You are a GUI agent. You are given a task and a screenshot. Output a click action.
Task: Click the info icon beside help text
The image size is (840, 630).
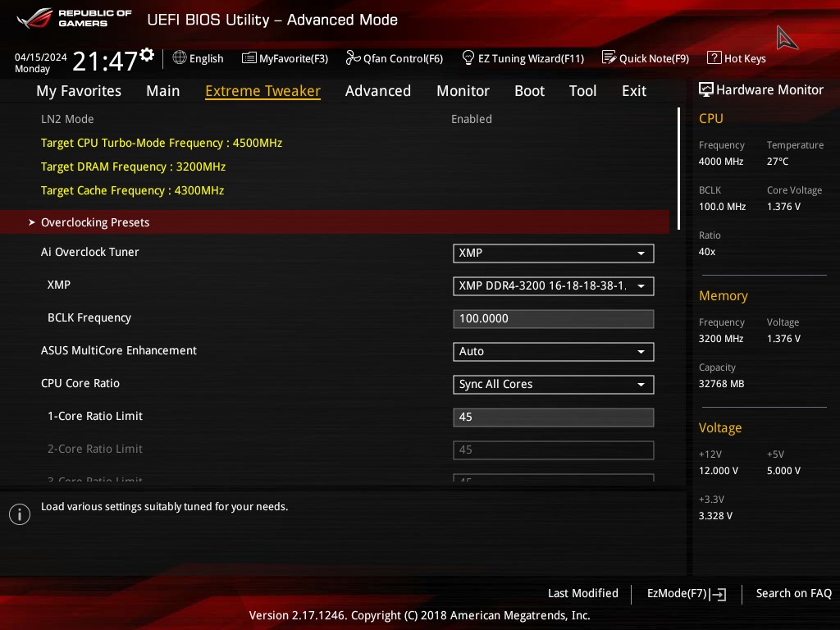click(x=20, y=514)
